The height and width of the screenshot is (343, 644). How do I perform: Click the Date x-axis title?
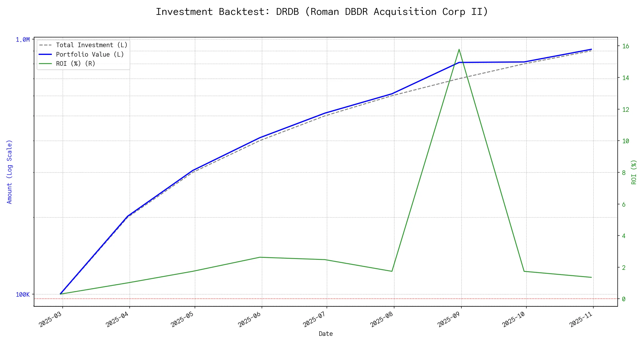point(326,334)
